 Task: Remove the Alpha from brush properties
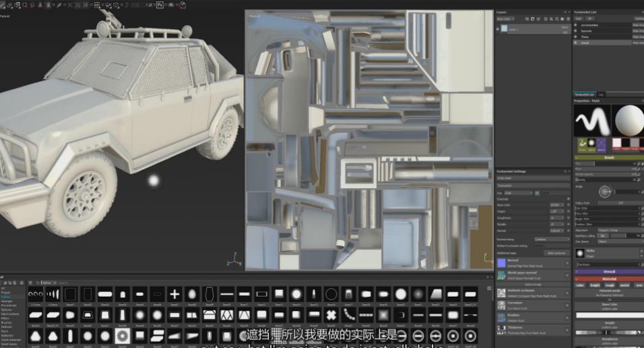(x=641, y=250)
